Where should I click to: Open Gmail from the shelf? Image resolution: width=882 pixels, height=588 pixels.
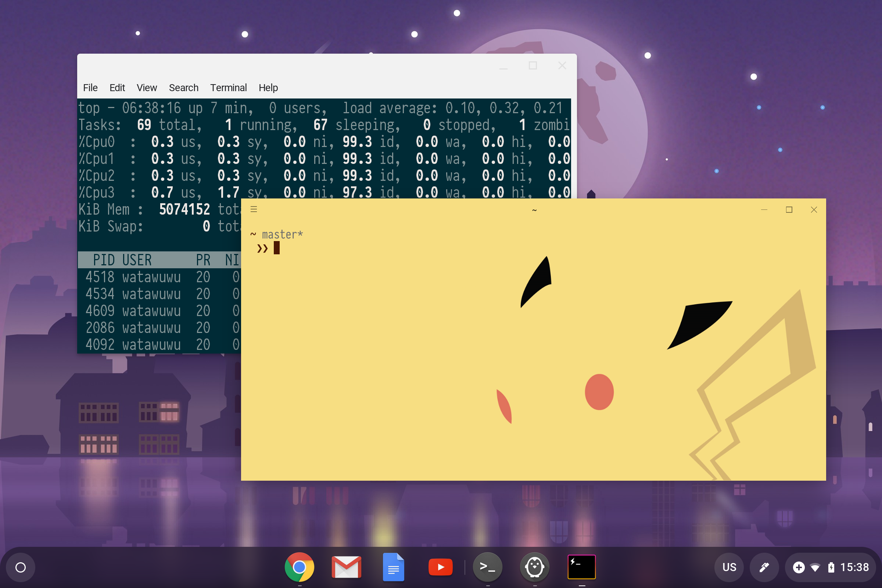click(346, 567)
